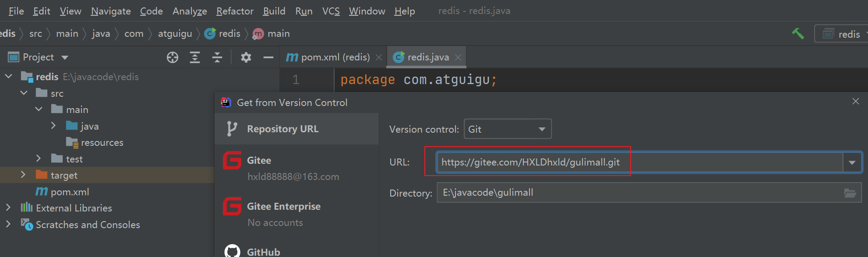The width and height of the screenshot is (868, 257).
Task: Open the VCS menu
Action: [x=331, y=11]
